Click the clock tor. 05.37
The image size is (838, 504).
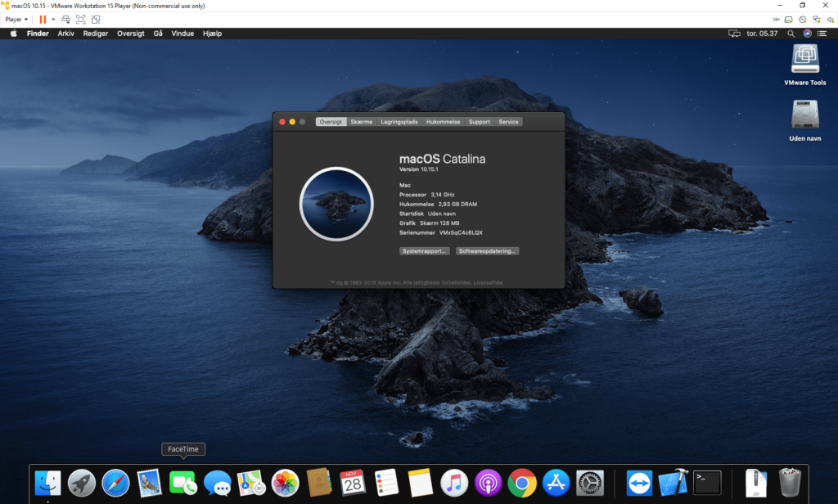point(762,34)
